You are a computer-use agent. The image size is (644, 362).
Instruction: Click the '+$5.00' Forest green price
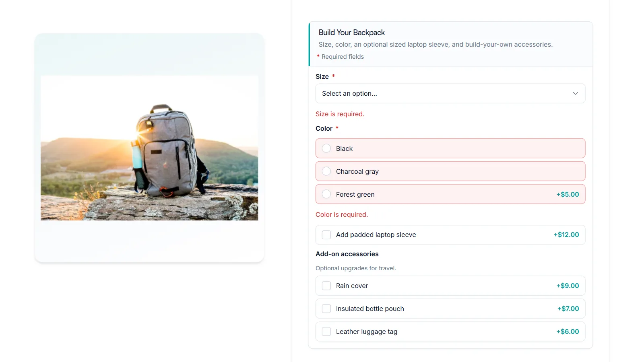click(568, 194)
